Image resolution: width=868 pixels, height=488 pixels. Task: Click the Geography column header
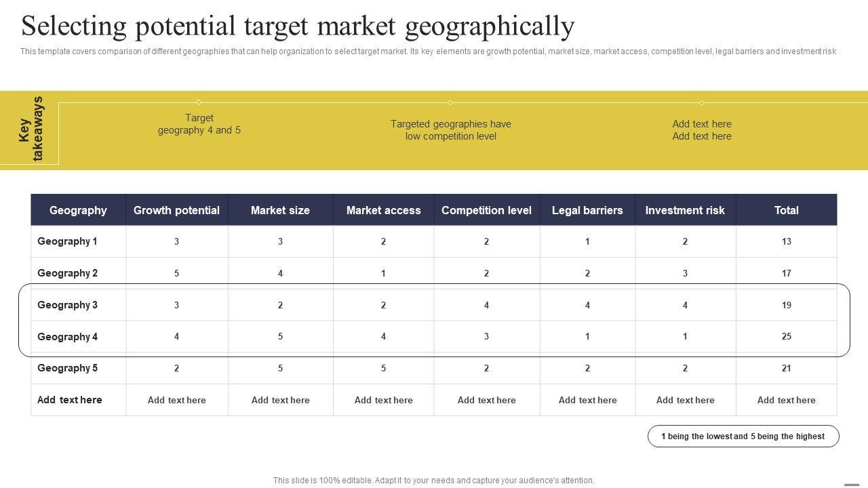(78, 210)
